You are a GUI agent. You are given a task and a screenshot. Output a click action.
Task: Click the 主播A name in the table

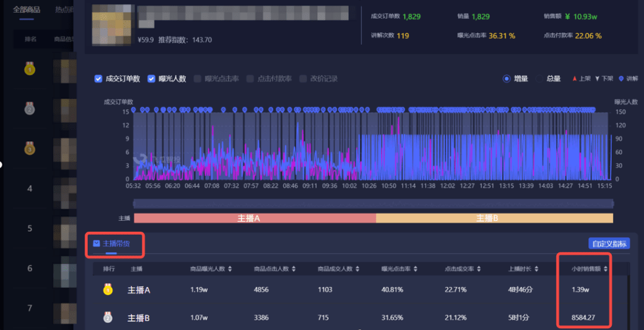point(139,290)
